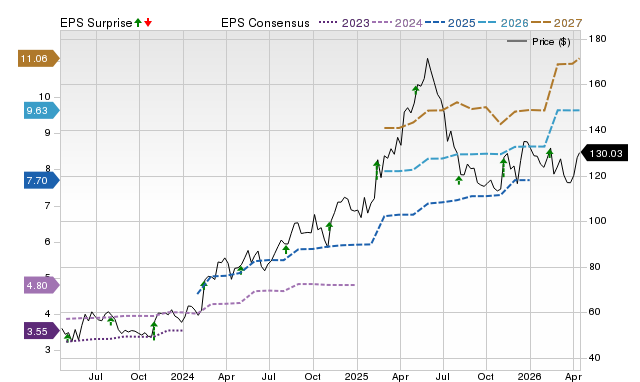Click the green up arrow in the legend
This screenshot has width=640, height=382.
click(138, 22)
